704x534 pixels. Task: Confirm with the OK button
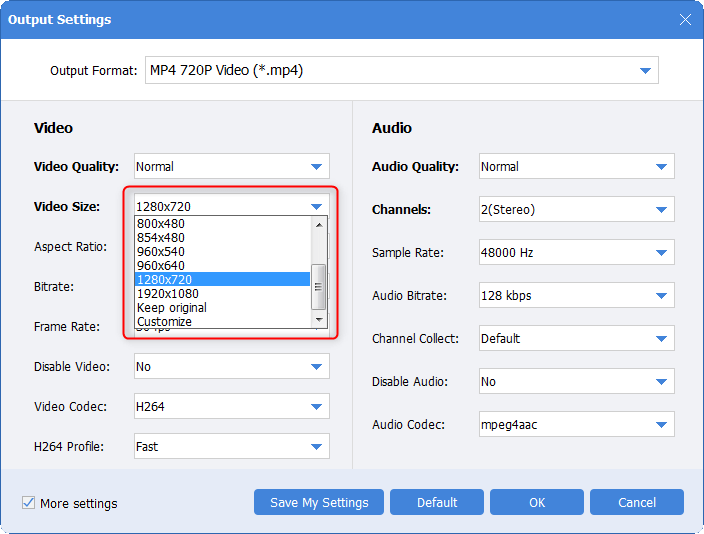point(537,502)
